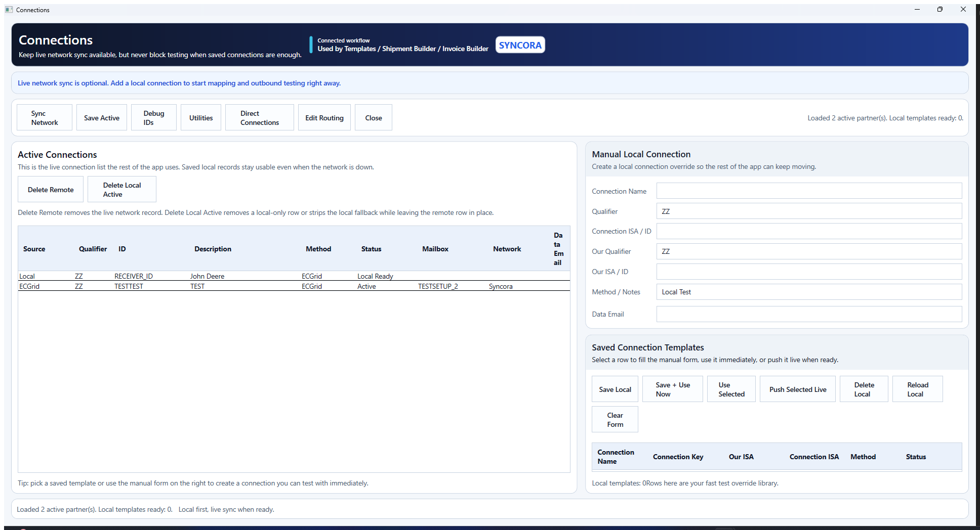This screenshot has height=530, width=980.
Task: Click the SYNCORA logo badge
Action: (x=520, y=45)
